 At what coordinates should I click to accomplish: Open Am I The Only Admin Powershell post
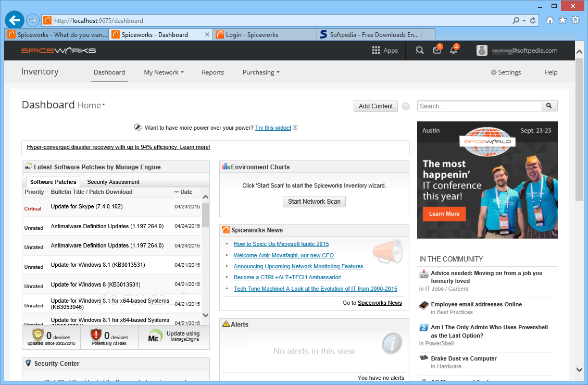point(490,331)
